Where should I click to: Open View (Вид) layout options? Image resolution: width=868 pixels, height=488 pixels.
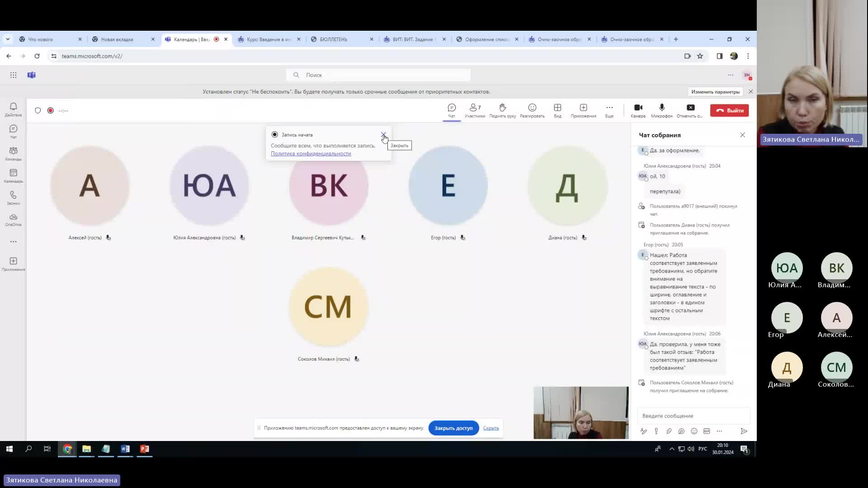557,111
